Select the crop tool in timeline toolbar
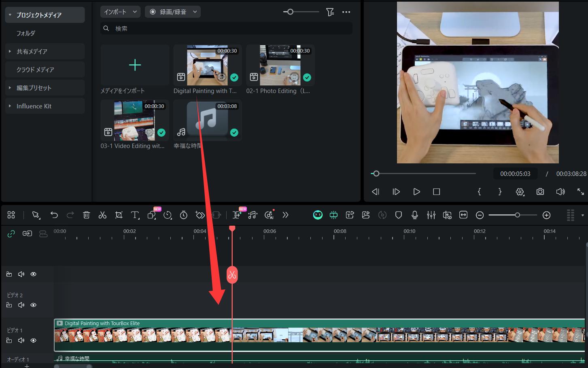The height and width of the screenshot is (368, 588). (x=119, y=215)
